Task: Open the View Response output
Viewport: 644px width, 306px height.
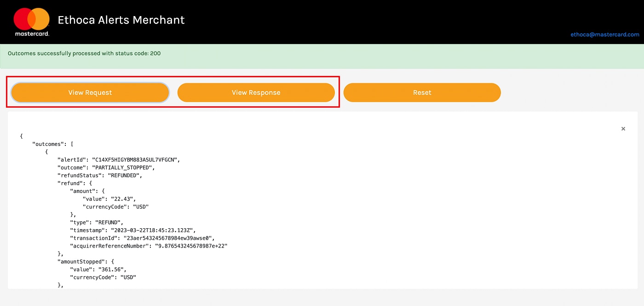Action: 256,92
